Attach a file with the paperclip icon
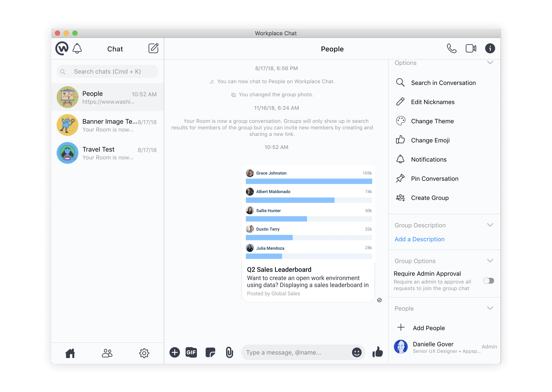 coord(229,352)
